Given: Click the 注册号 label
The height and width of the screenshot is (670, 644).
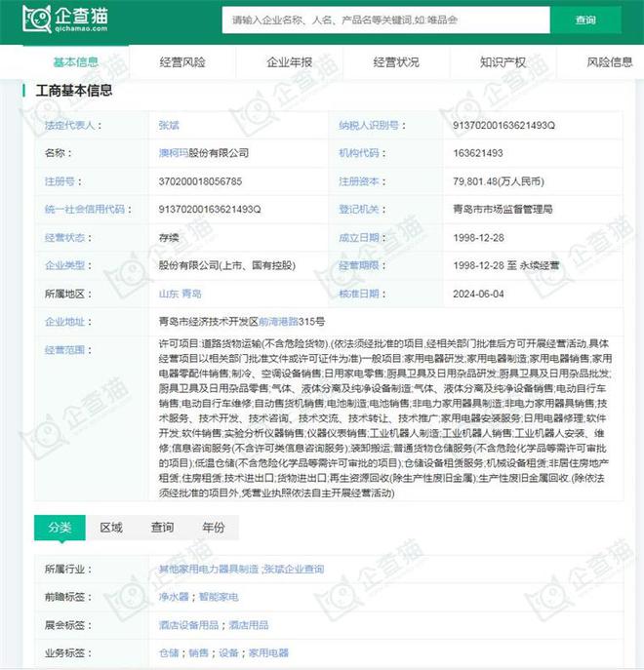Looking at the screenshot, I should [x=60, y=181].
